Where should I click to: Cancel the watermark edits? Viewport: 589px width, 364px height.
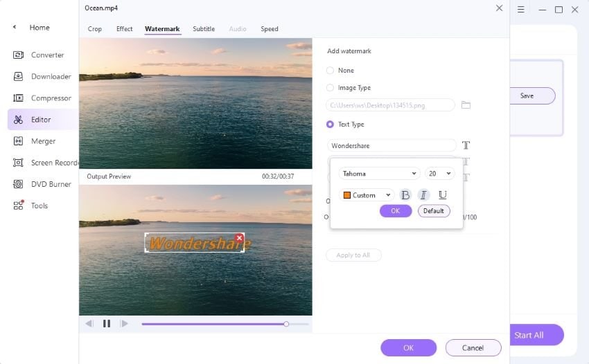[x=473, y=348]
